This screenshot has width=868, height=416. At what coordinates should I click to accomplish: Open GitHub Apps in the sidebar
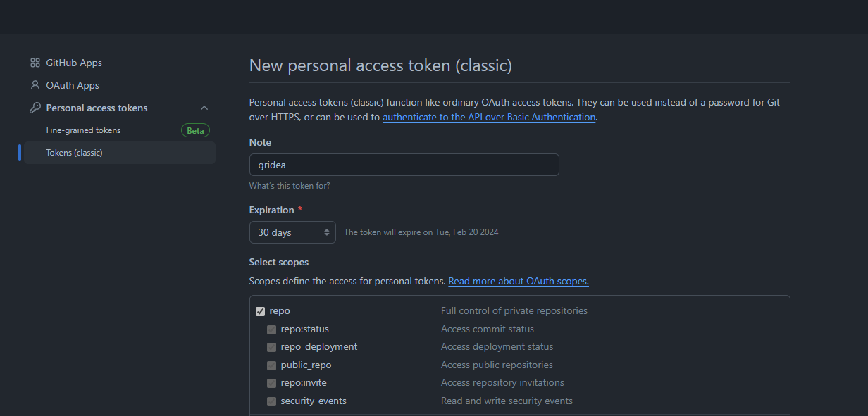(x=74, y=63)
